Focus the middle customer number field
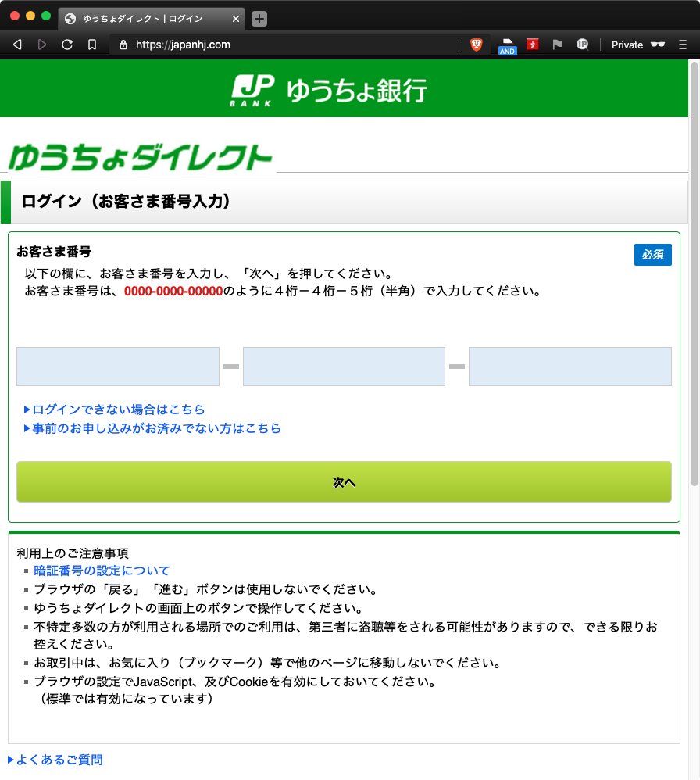700x780 pixels. click(344, 367)
